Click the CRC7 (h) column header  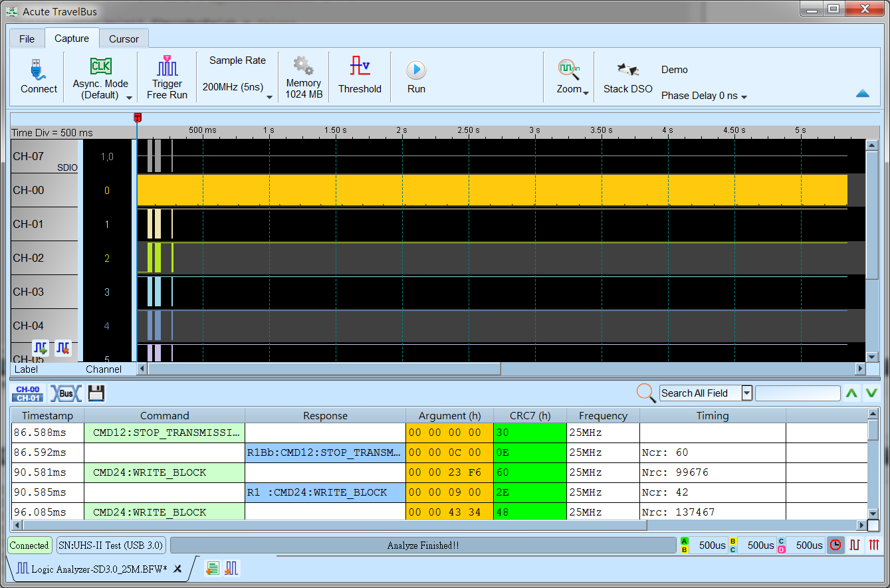(x=530, y=415)
